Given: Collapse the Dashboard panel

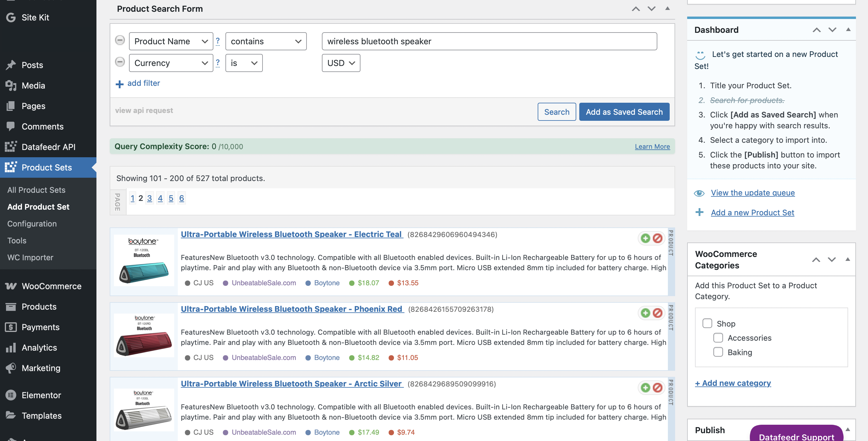Looking at the screenshot, I should point(848,30).
